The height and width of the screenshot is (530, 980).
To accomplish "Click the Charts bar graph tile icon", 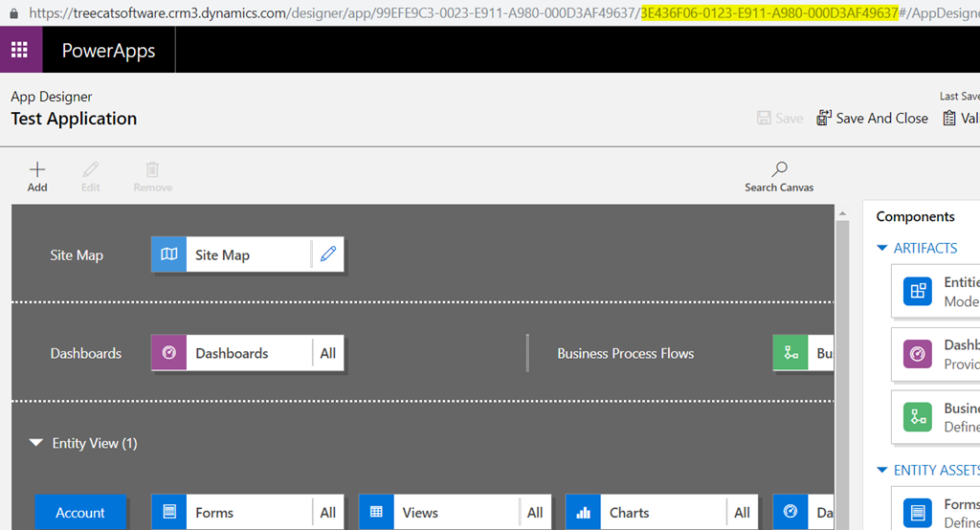I will 583,513.
